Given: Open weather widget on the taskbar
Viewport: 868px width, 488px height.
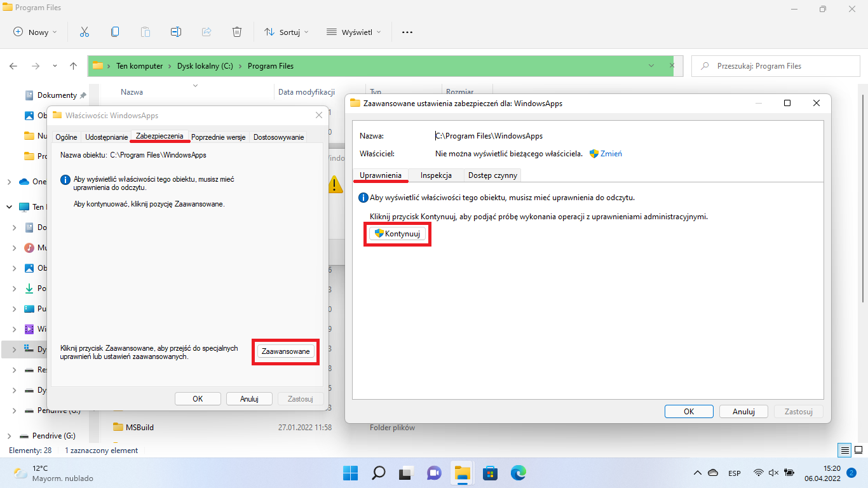Looking at the screenshot, I should click(53, 473).
